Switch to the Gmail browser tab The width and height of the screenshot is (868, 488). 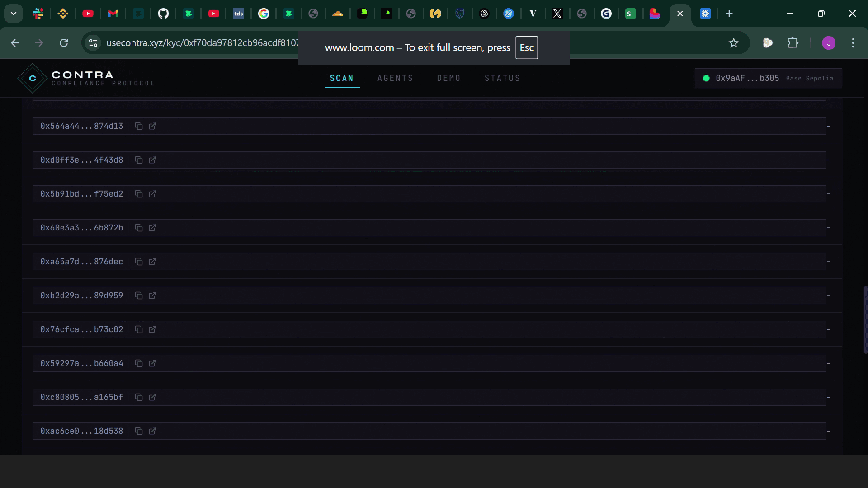pyautogui.click(x=113, y=14)
